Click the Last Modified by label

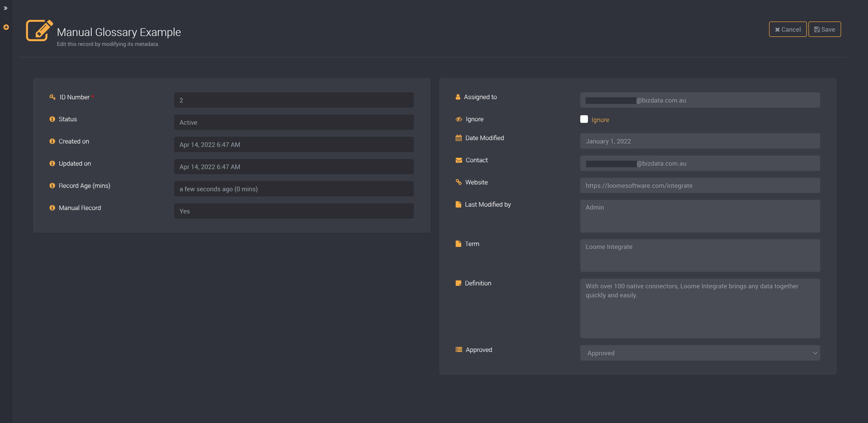[x=488, y=205]
